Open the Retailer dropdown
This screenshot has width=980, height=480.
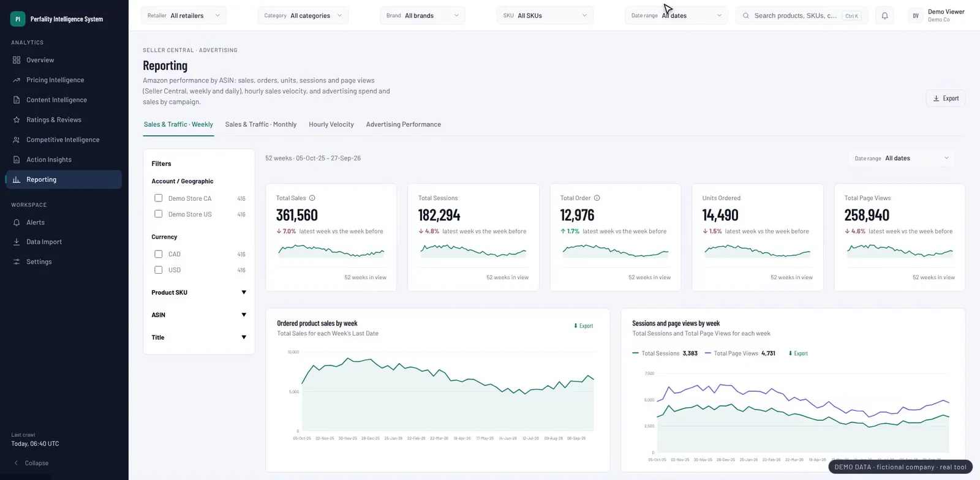coord(184,16)
